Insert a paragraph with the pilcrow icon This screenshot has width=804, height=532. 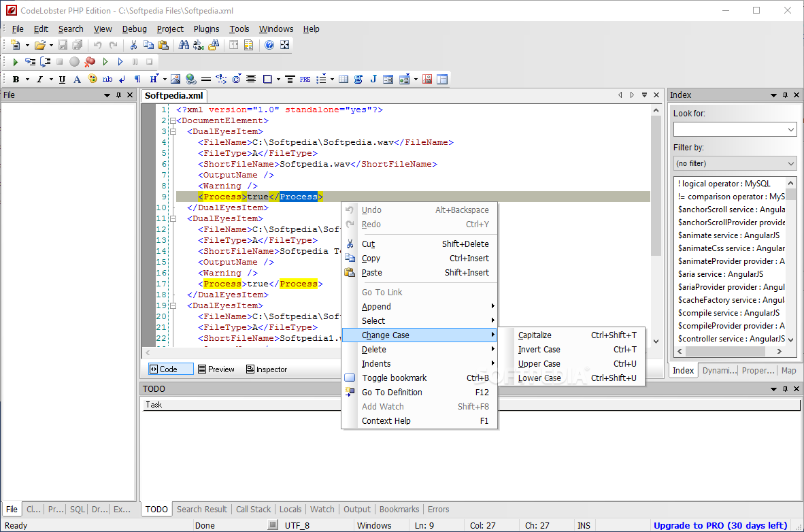coord(137,79)
